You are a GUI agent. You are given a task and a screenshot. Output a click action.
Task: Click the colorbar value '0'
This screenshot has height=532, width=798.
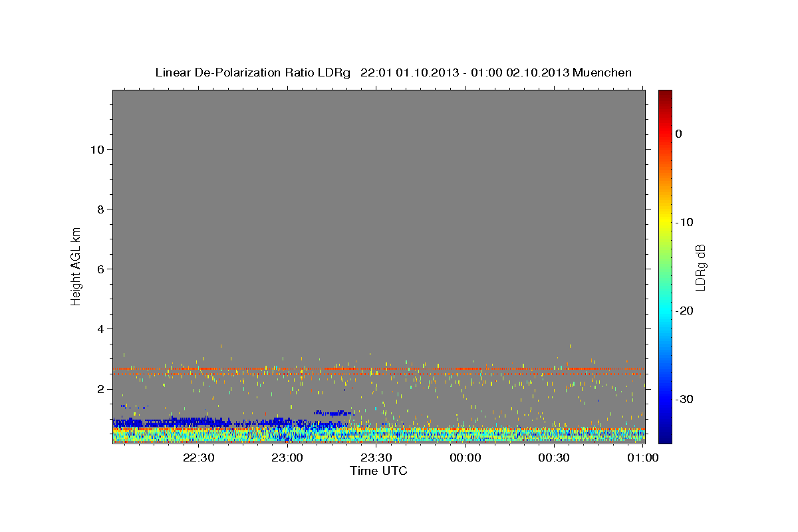pos(679,134)
